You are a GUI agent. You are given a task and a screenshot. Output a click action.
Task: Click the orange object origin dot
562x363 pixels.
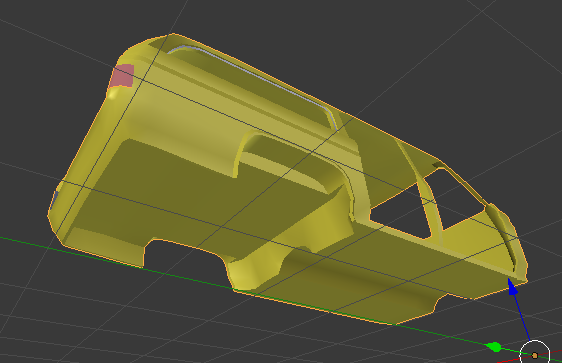point(535,355)
